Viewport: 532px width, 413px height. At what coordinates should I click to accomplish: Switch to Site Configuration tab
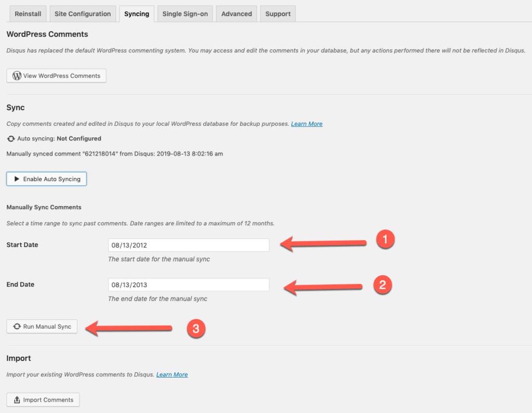click(x=83, y=14)
